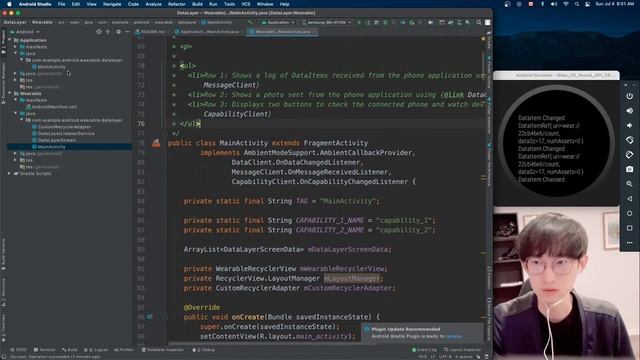Open the samsung device selector dropdown
The height and width of the screenshot is (360, 640).
[327, 22]
